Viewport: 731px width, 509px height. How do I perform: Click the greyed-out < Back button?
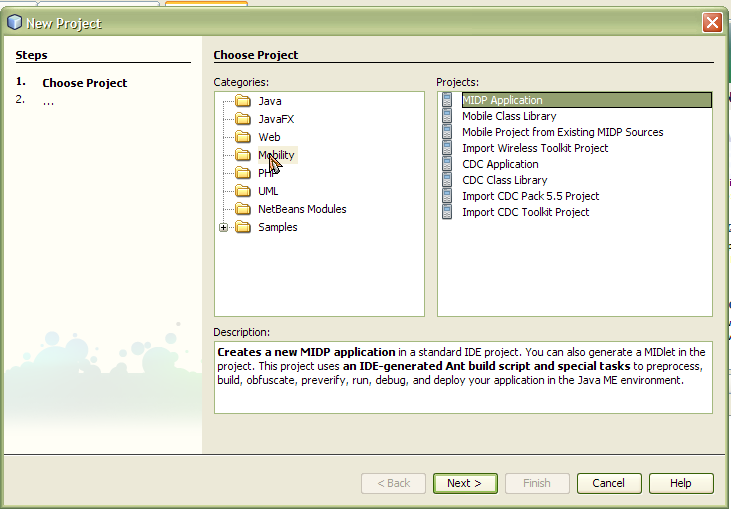(x=393, y=483)
